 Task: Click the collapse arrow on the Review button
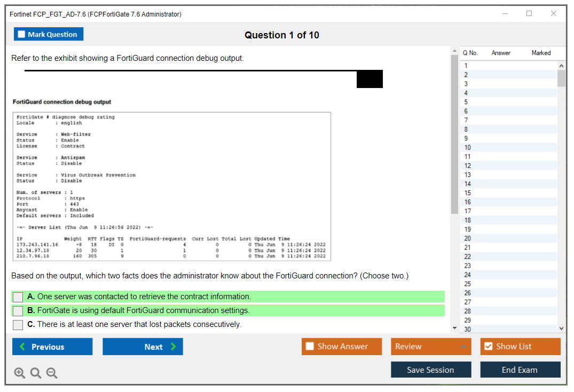[463, 346]
